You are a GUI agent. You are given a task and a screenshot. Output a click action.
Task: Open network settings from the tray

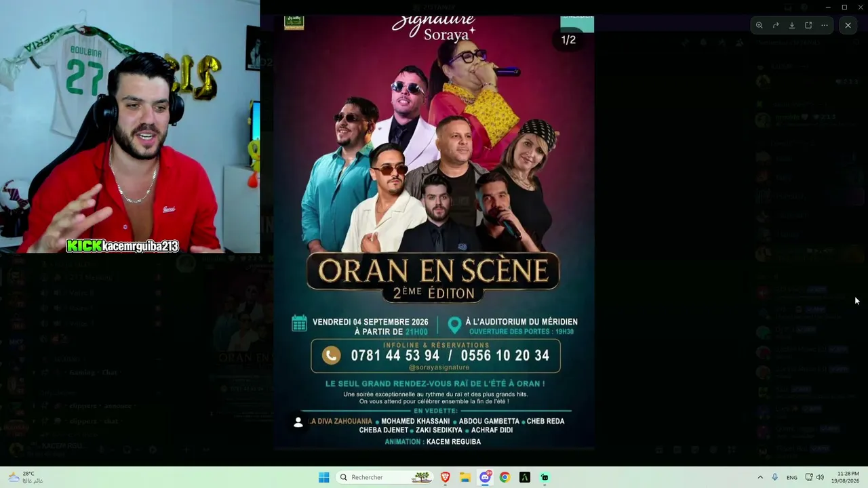tap(809, 477)
